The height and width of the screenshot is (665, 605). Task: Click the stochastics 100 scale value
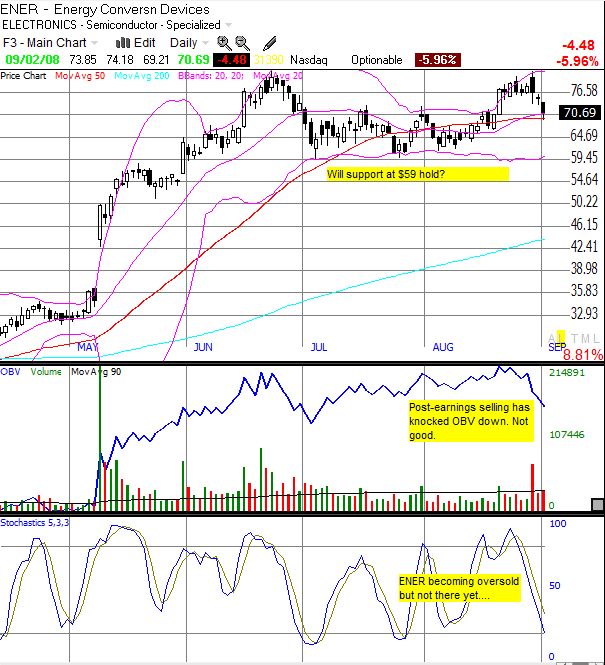pyautogui.click(x=558, y=523)
